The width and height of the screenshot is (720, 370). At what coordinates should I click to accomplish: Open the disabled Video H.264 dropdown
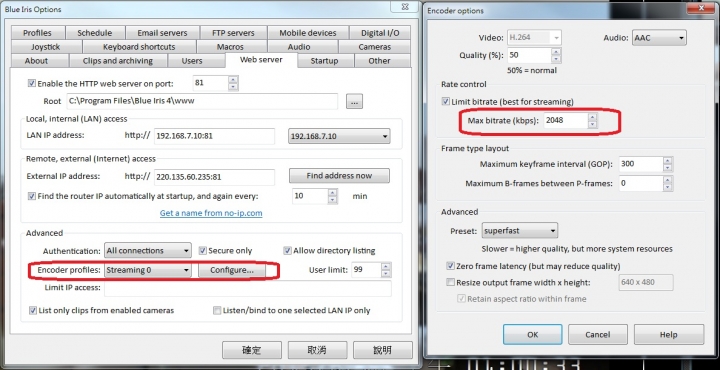click(x=534, y=38)
